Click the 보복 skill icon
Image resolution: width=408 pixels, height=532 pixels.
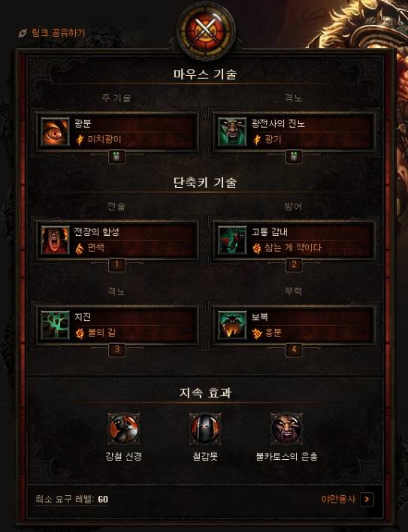coord(232,325)
